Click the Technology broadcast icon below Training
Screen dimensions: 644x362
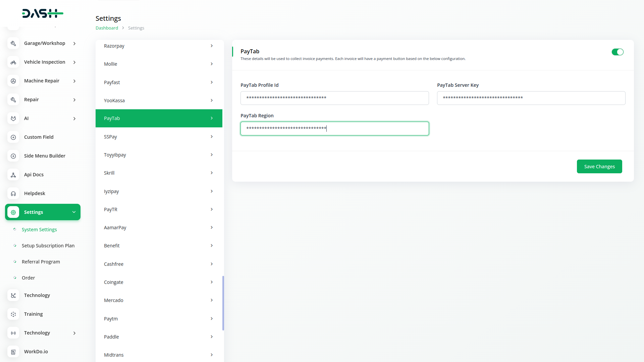[13, 333]
